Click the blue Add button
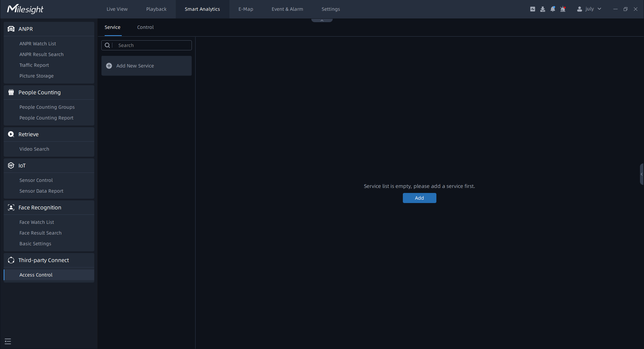Screen dimensions: 644x349 point(419,198)
